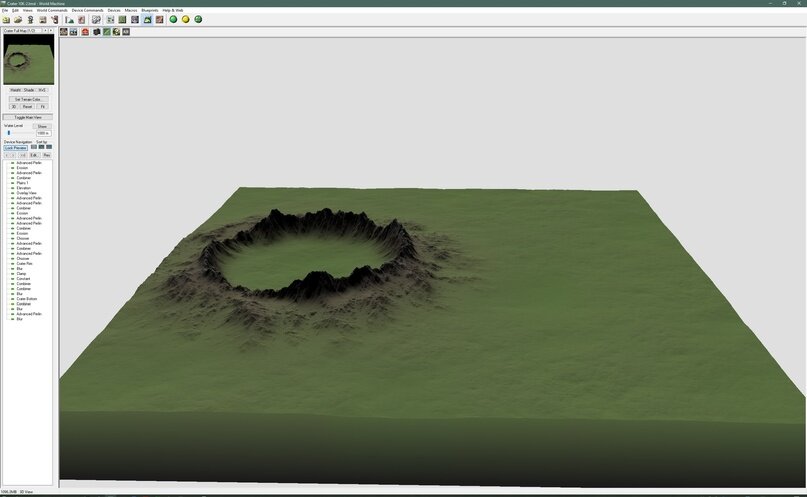Toggle H+S preview mode

coord(42,90)
